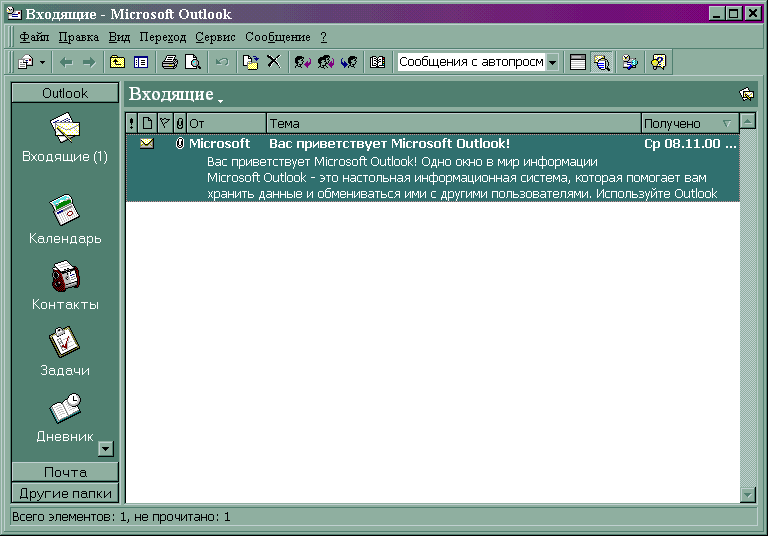768x536 pixels.
Task: Sort by the Тема column header
Action: 454,123
